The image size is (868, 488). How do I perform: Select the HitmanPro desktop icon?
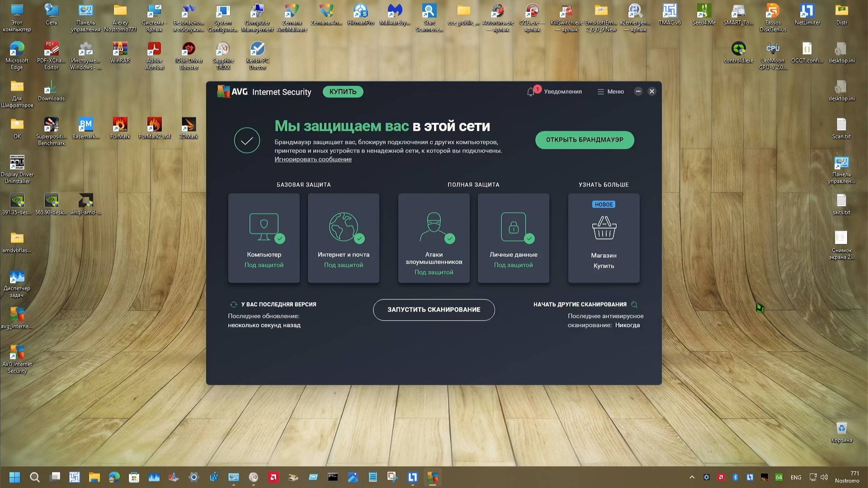coord(360,15)
